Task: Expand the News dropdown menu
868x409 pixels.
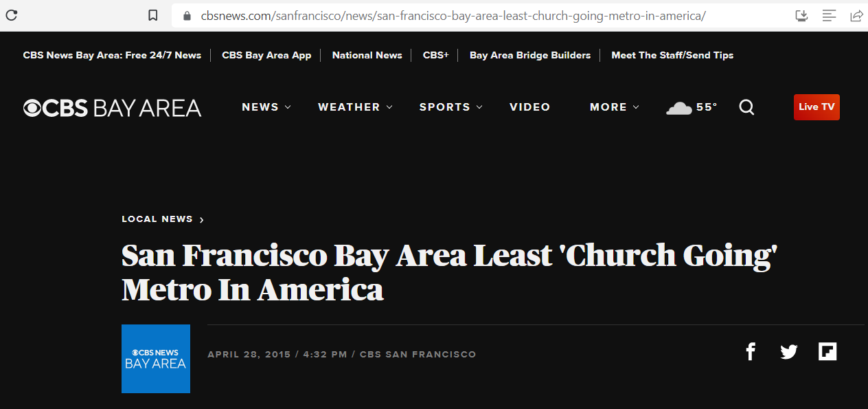Action: pos(266,107)
